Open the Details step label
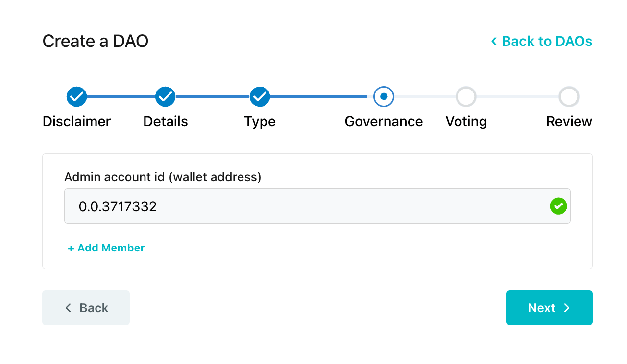This screenshot has height=364, width=627. pos(166,121)
